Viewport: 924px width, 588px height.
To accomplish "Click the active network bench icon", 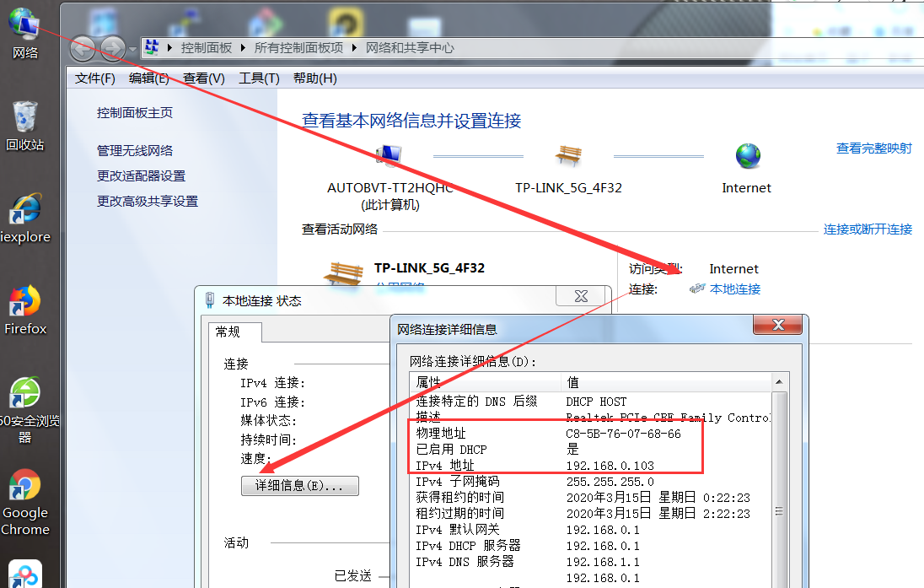I will [x=343, y=273].
